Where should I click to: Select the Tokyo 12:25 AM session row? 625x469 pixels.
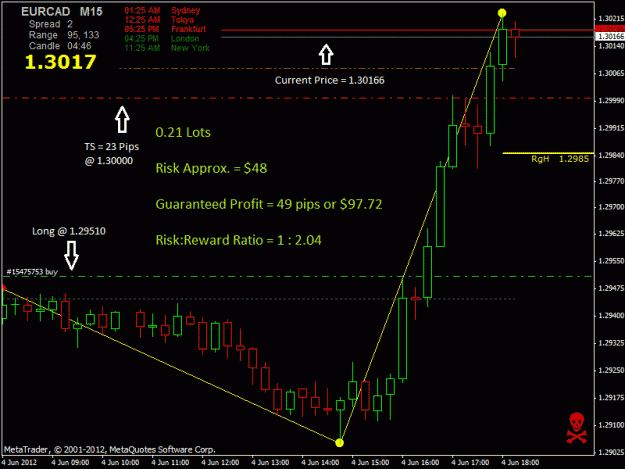pos(159,20)
